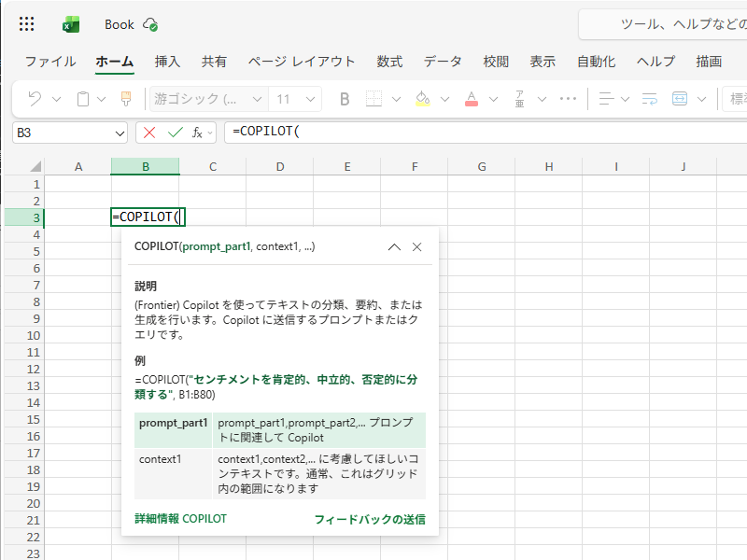Click the Excel logo icon
Screen dimensions: 747x560
click(x=71, y=24)
